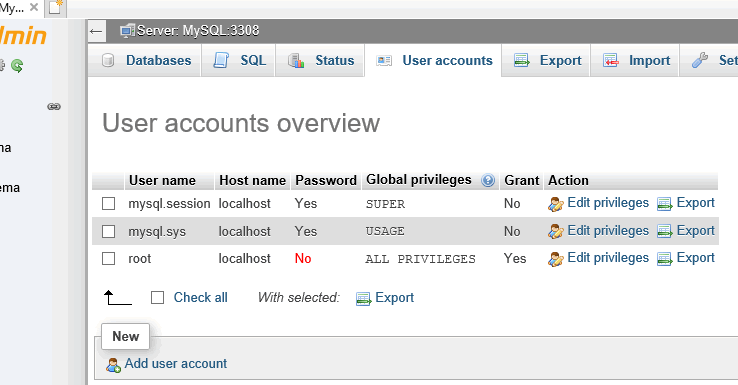Click the ALL PRIVILEGES cell

point(421,259)
